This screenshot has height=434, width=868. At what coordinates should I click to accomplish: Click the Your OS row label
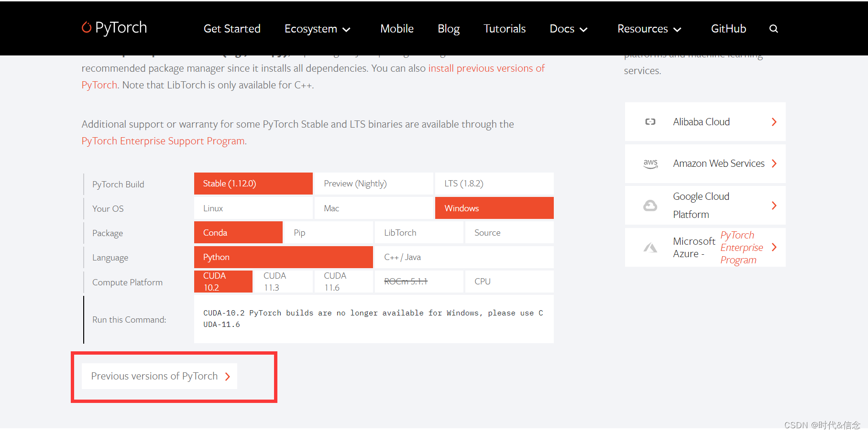[x=108, y=209]
